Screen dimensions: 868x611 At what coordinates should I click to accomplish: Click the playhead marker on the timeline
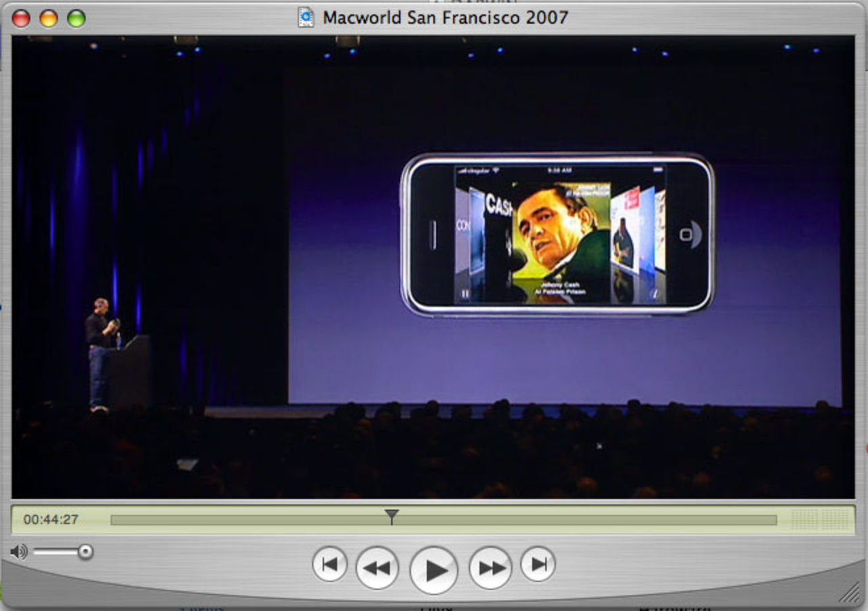click(x=391, y=517)
